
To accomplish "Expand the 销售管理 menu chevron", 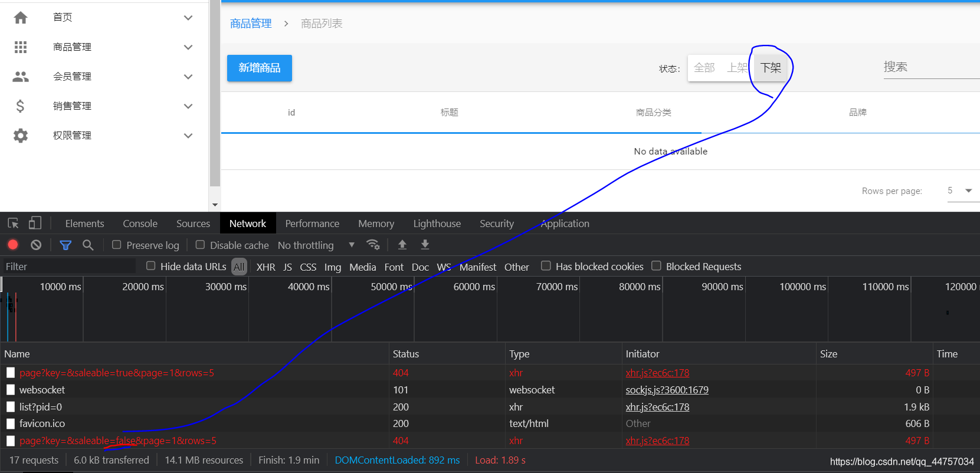I will click(x=188, y=106).
